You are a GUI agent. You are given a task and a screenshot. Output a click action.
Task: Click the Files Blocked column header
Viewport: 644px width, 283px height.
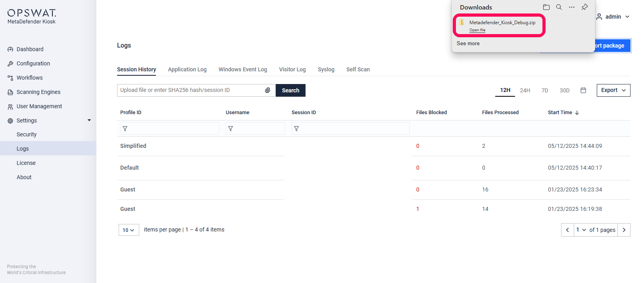[x=432, y=113]
